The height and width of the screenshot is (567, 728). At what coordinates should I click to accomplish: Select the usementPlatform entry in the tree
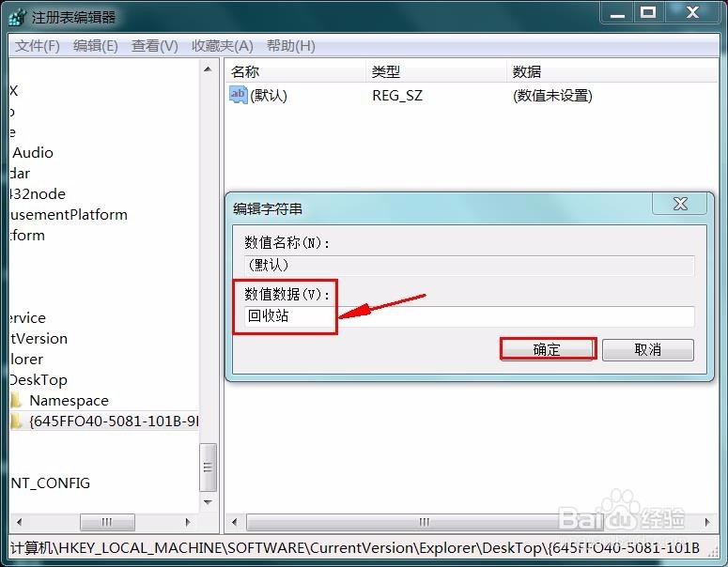click(69, 215)
